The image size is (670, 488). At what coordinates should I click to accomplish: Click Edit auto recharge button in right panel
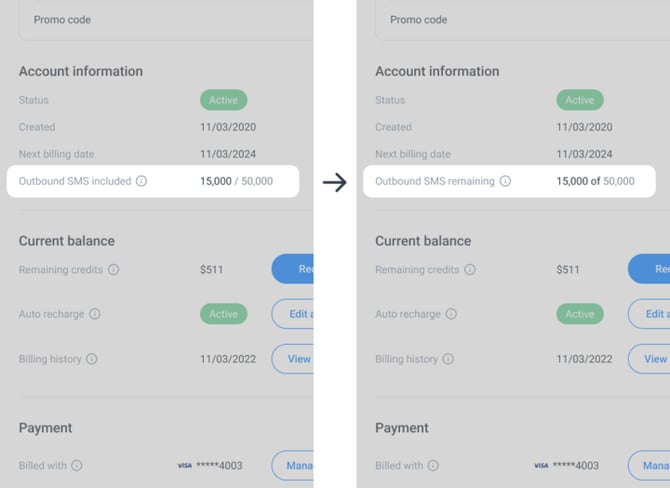[x=649, y=314]
